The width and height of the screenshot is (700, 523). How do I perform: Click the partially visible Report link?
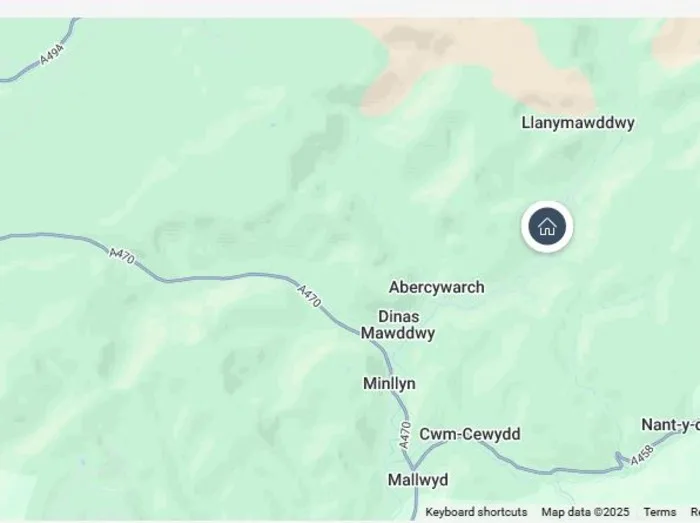tap(695, 512)
